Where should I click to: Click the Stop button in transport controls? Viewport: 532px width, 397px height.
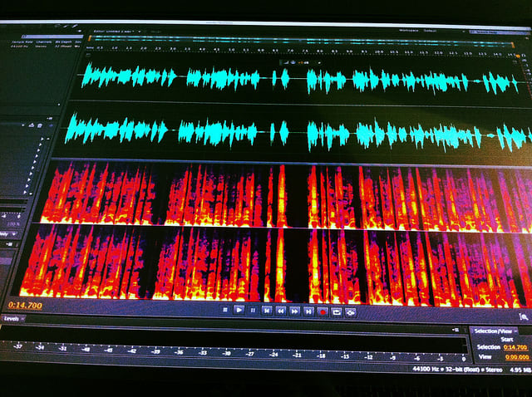(x=225, y=310)
